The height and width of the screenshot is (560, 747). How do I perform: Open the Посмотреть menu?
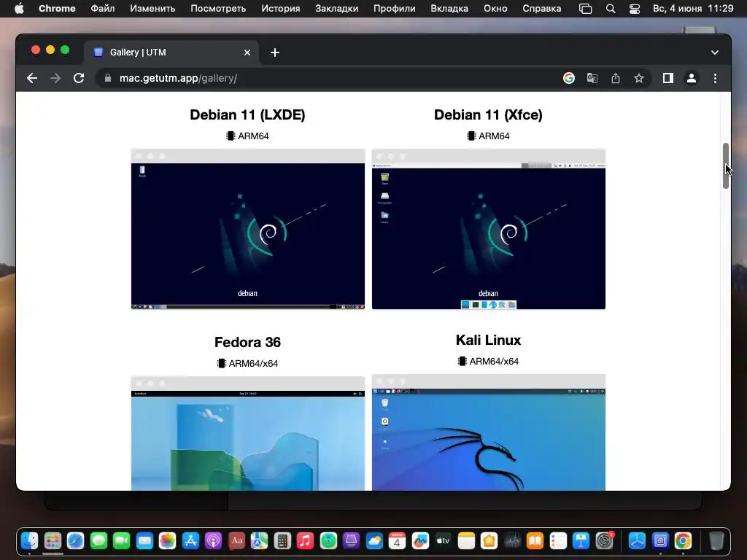pos(218,9)
